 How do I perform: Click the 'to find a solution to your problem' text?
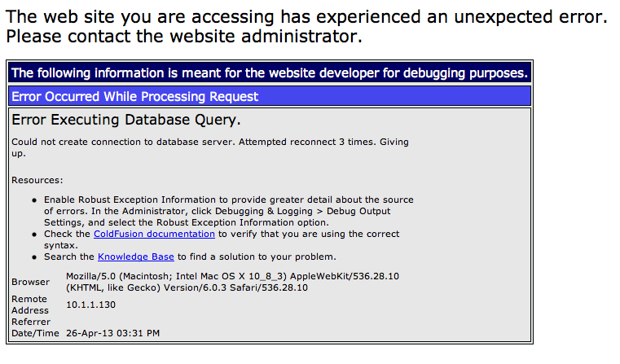pyautogui.click(x=257, y=257)
